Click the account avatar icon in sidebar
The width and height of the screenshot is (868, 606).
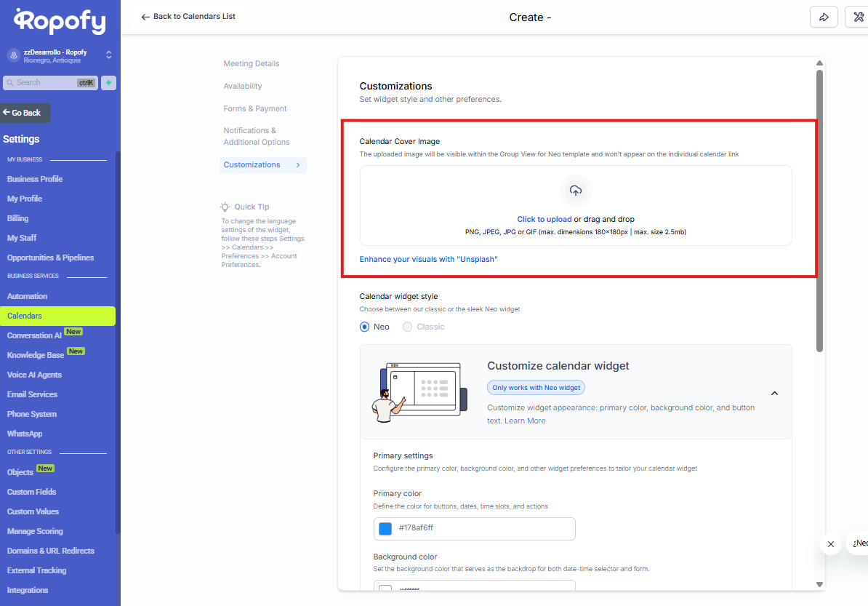click(13, 55)
